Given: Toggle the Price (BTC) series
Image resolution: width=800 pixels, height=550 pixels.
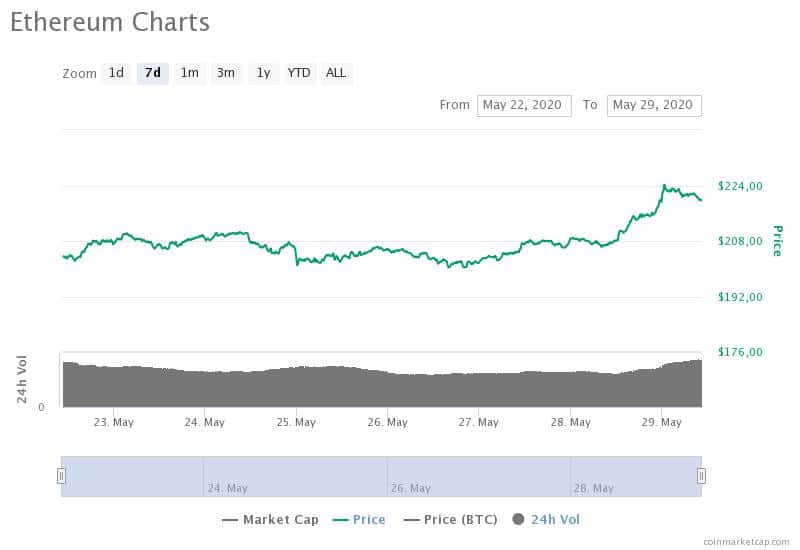Looking at the screenshot, I should click(451, 519).
